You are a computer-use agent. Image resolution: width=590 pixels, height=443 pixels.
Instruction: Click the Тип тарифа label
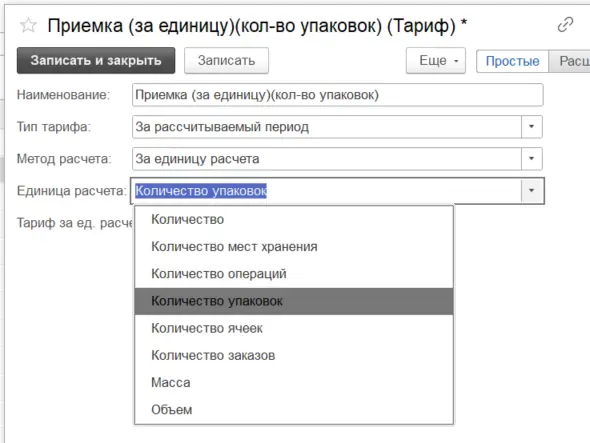(54, 127)
